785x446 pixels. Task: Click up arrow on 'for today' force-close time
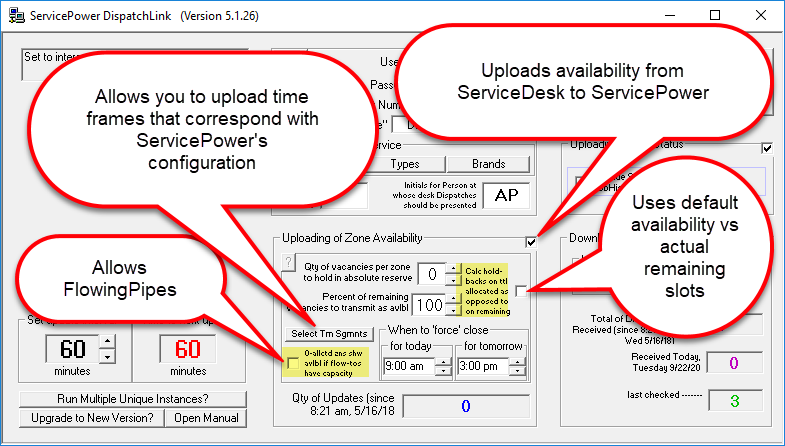pos(443,362)
